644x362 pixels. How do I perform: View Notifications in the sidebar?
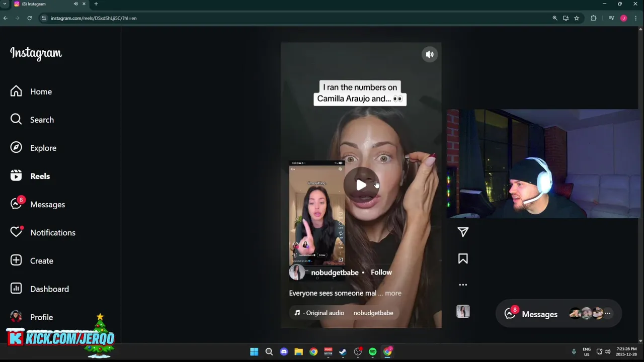(43, 232)
